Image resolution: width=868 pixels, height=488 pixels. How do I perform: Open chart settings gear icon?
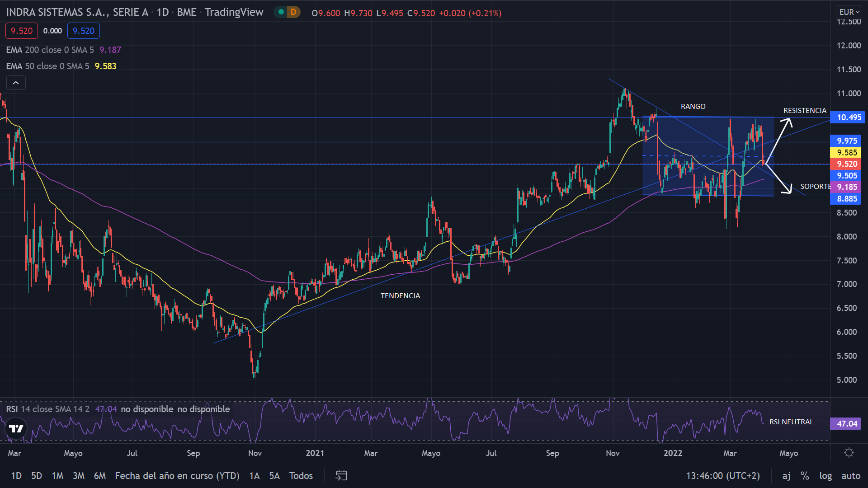point(849,453)
